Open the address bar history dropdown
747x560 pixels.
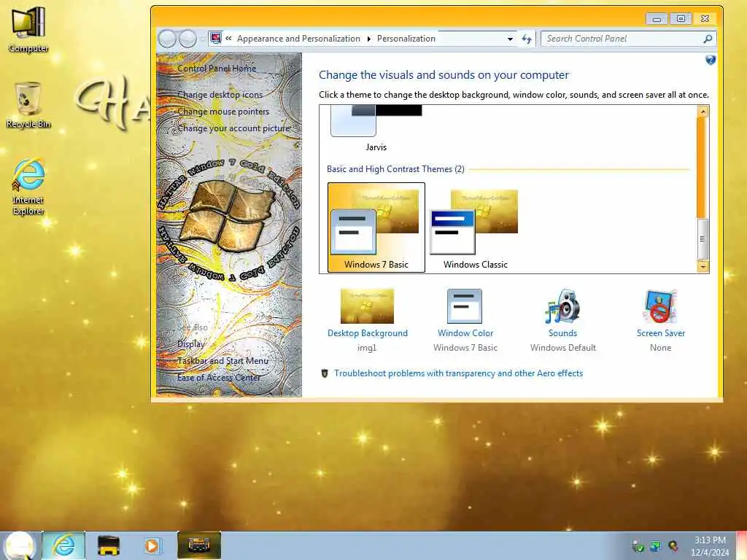[510, 39]
